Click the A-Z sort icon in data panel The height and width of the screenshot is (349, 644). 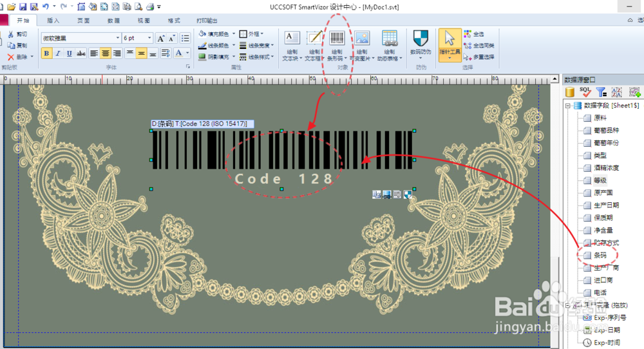pos(617,92)
